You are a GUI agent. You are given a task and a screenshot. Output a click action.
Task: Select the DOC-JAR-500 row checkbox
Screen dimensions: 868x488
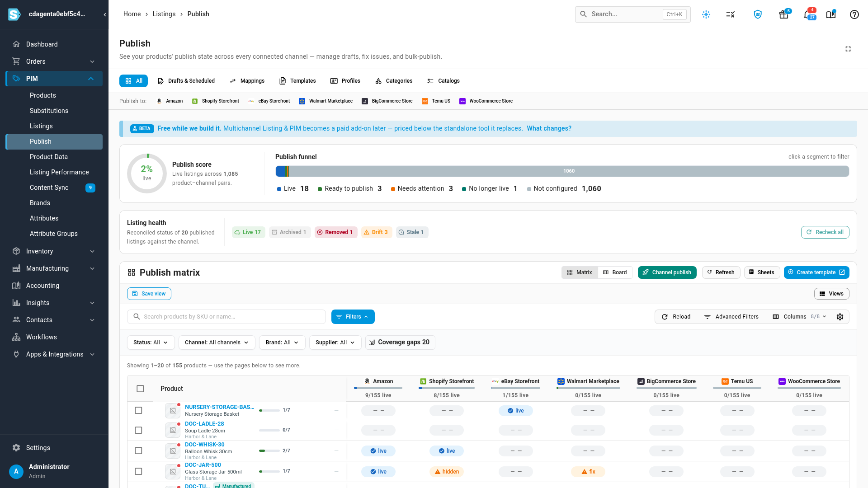[138, 471]
